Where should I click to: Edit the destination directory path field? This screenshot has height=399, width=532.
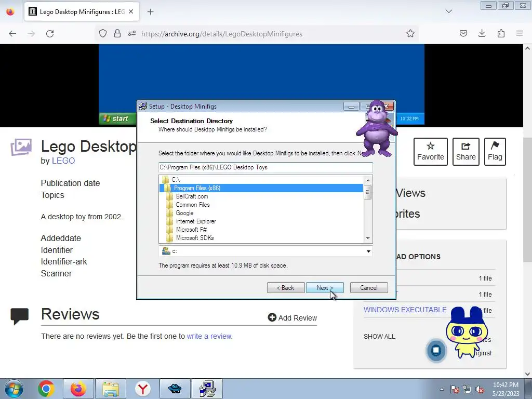pyautogui.click(x=265, y=167)
